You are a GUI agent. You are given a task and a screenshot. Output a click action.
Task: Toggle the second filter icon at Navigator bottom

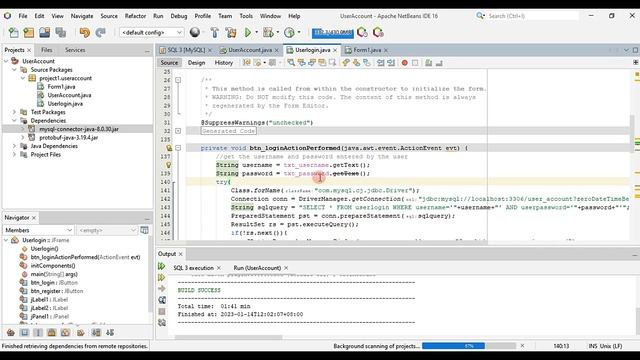click(24, 333)
